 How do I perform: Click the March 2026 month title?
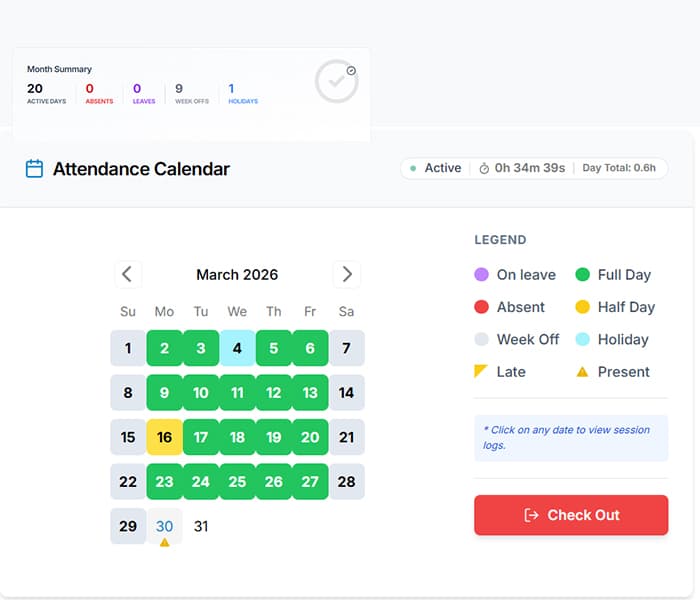(237, 274)
